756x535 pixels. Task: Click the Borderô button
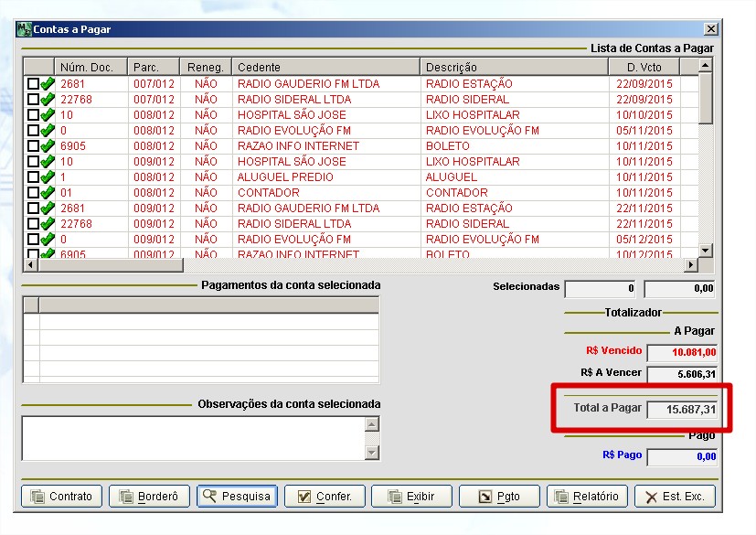(149, 497)
